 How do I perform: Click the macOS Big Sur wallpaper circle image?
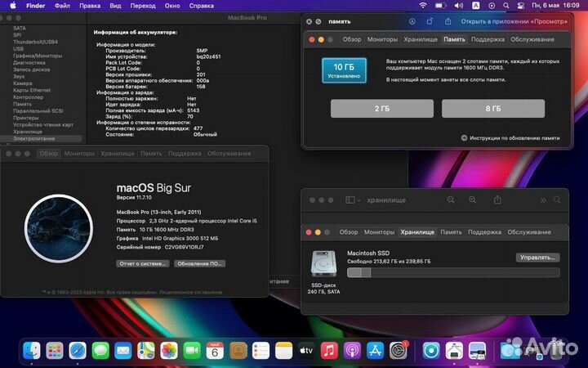[x=59, y=228]
